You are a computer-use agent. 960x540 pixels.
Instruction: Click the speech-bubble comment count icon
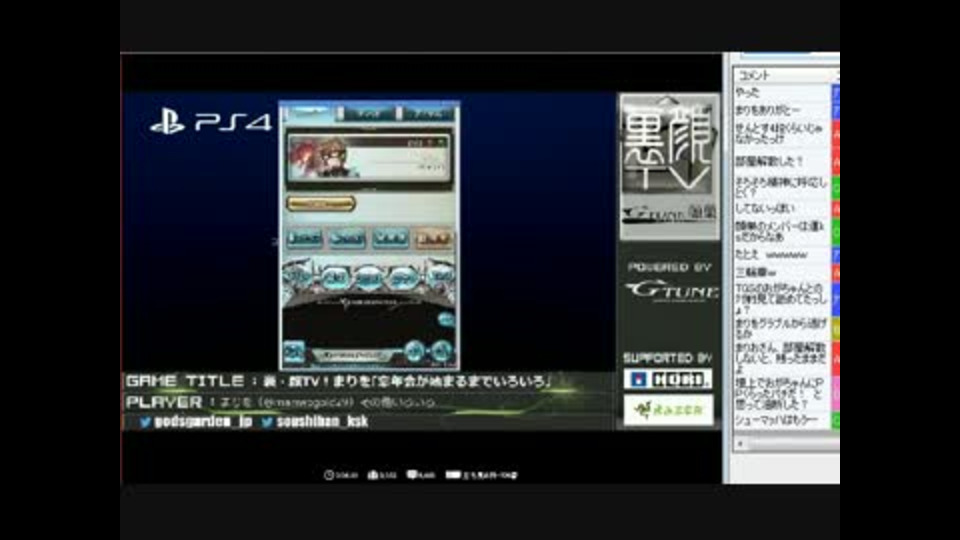pyautogui.click(x=412, y=474)
